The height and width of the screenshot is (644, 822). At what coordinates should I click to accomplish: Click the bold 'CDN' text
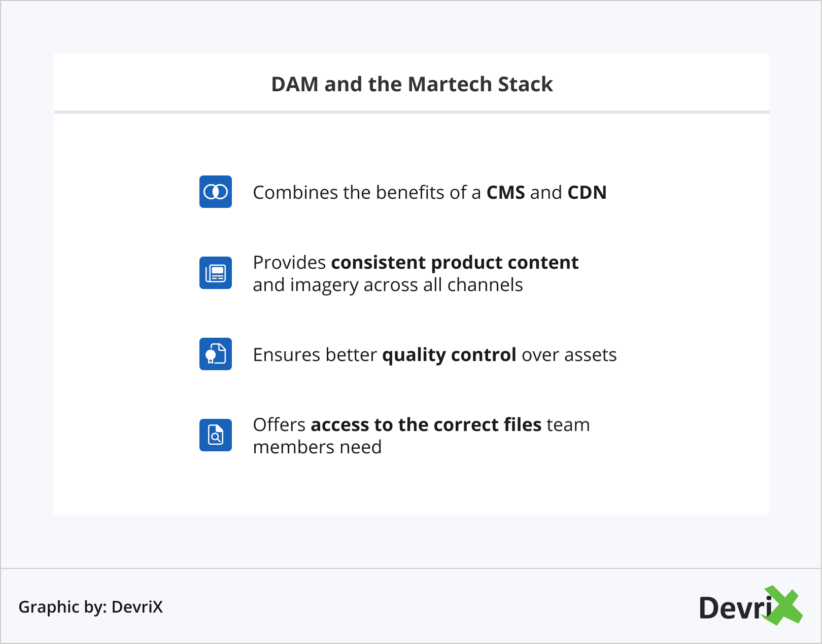587,193
